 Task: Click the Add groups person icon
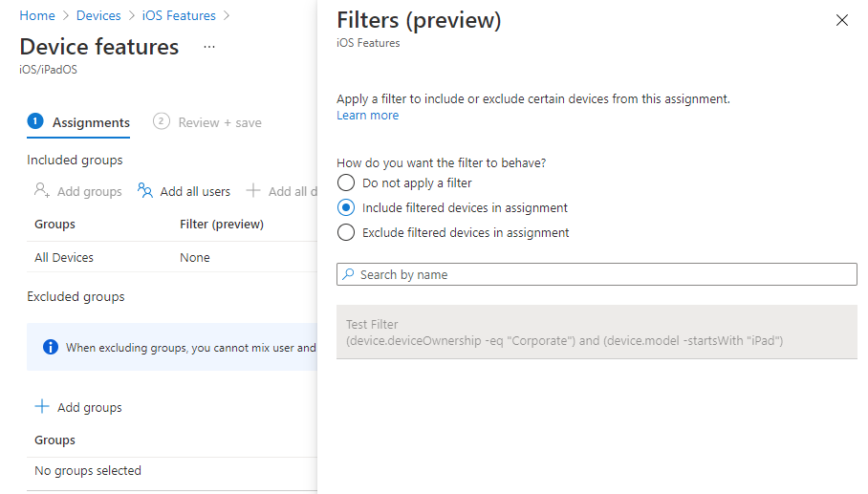tap(42, 191)
